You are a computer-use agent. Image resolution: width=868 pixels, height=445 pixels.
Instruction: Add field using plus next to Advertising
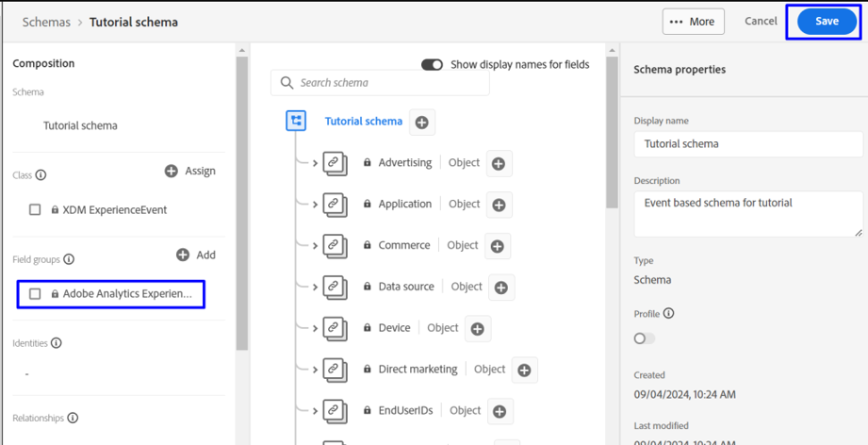[499, 163]
